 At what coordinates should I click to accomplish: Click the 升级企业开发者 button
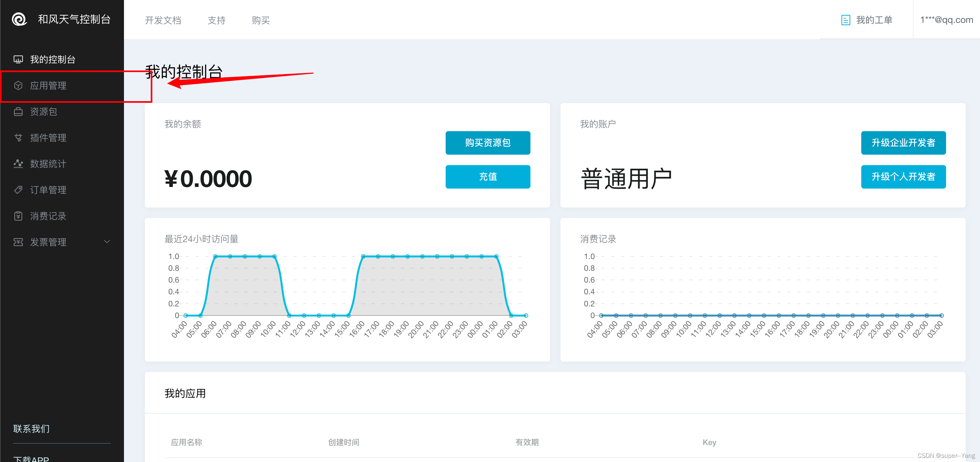pyautogui.click(x=903, y=143)
